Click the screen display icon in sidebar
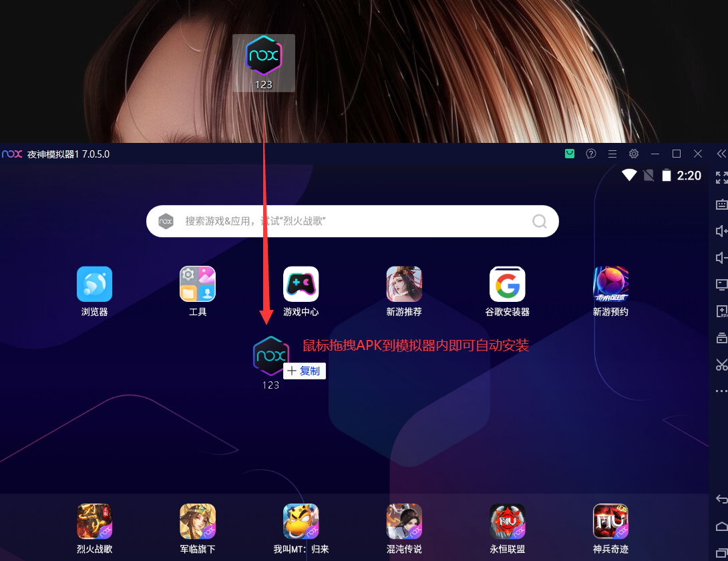Viewport: 728px width, 561px height. (x=721, y=285)
